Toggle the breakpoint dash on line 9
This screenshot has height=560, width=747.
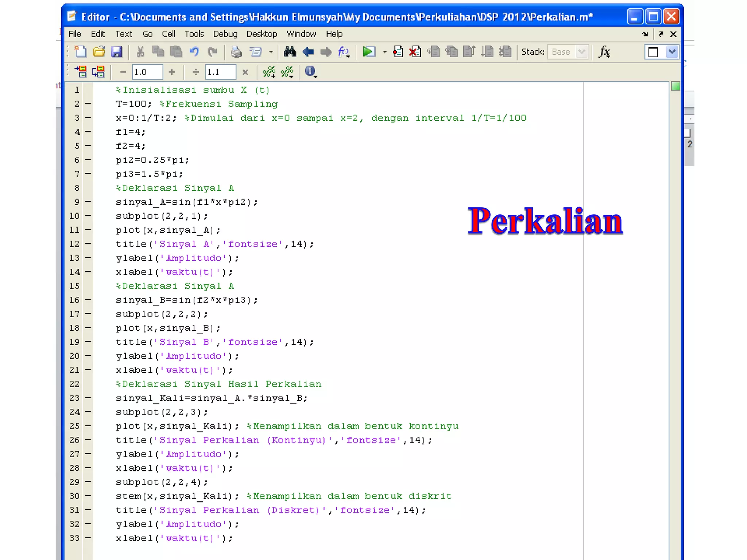tap(88, 202)
